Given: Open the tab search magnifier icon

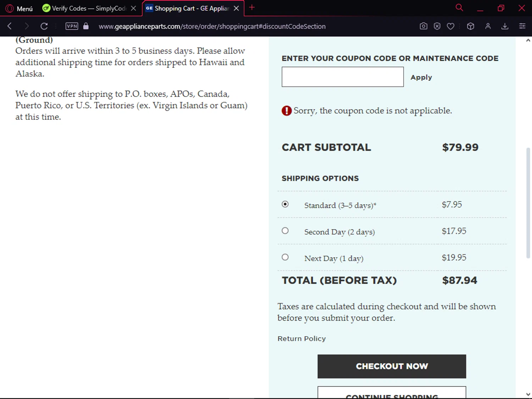Looking at the screenshot, I should pyautogui.click(x=459, y=7).
